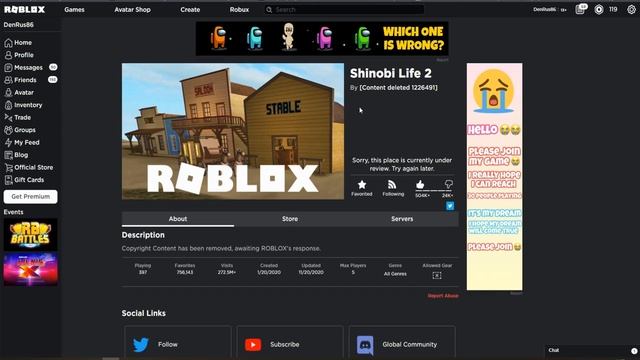Click the All Genres genre value
The width and height of the screenshot is (640, 360).
coord(395,273)
